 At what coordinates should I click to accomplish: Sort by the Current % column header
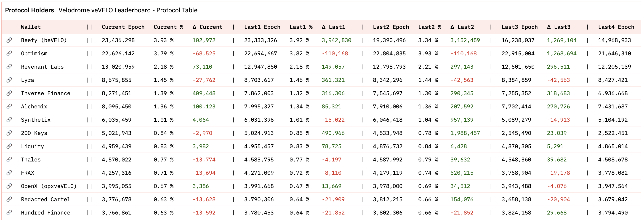(x=168, y=27)
